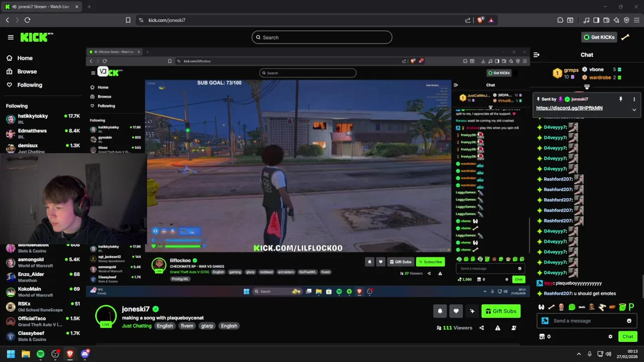Screen dimensions: 644x362
Task: Select the bald man emote
Action: click(x=561, y=307)
